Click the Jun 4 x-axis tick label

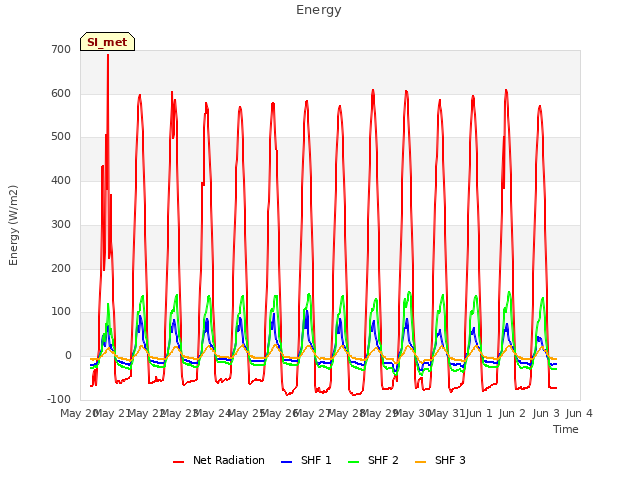579,413
